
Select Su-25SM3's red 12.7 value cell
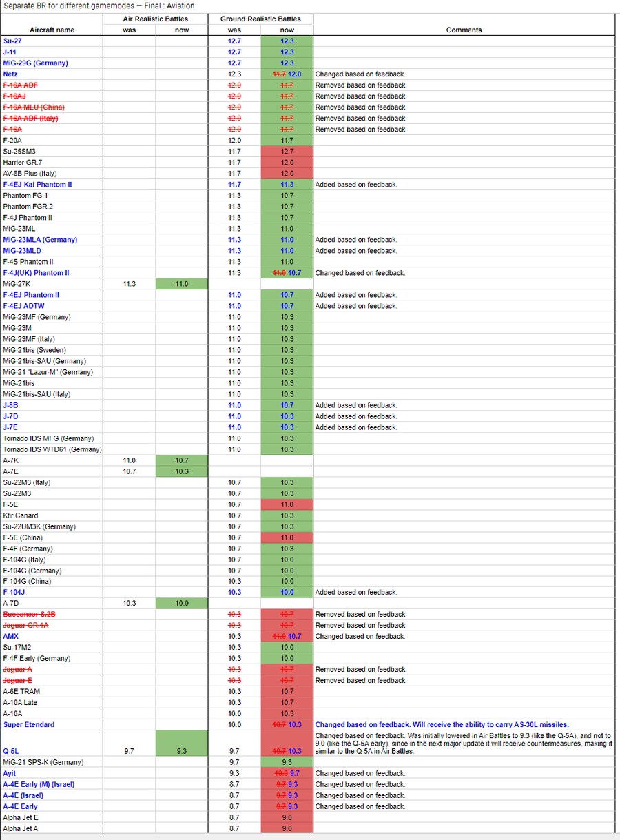(287, 152)
